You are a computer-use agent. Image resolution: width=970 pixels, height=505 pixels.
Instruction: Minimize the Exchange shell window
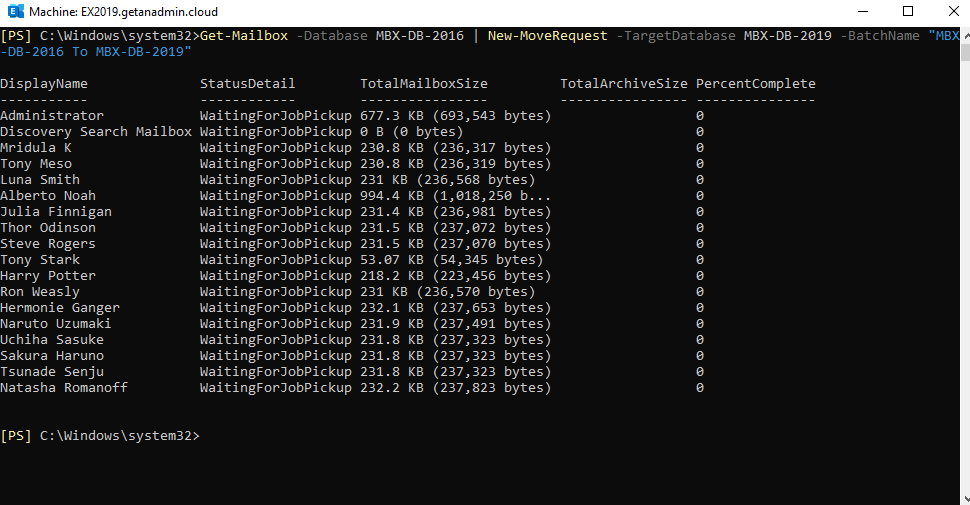click(863, 11)
